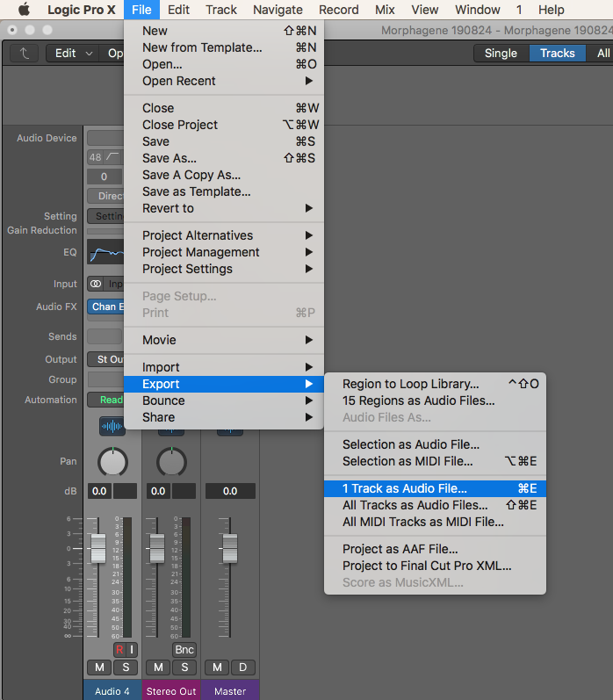
Task: Enable record on Audio 4
Action: pyautogui.click(x=119, y=650)
